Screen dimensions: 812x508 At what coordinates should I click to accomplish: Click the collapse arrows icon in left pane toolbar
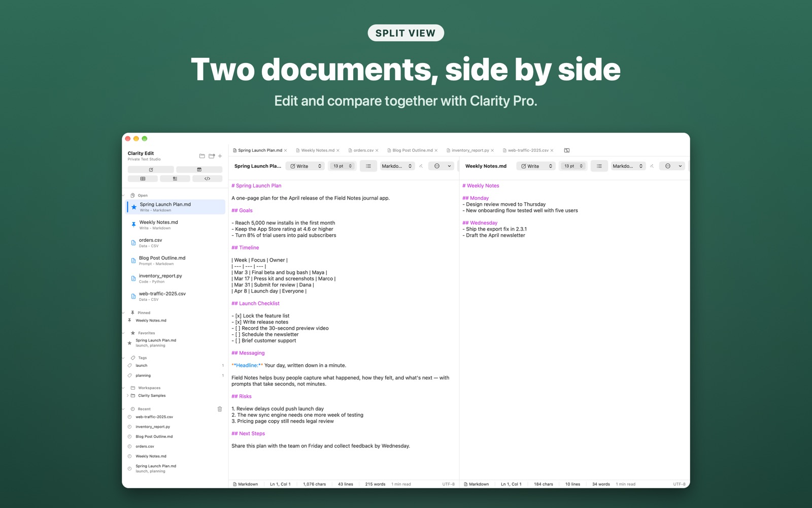pyautogui.click(x=421, y=166)
